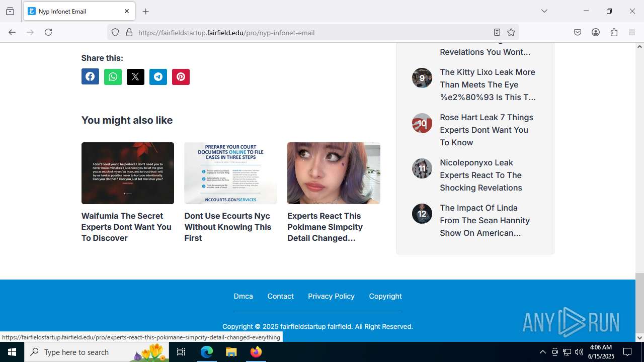Click the number 10 ranked avatar
644x362 pixels.
[x=422, y=123]
